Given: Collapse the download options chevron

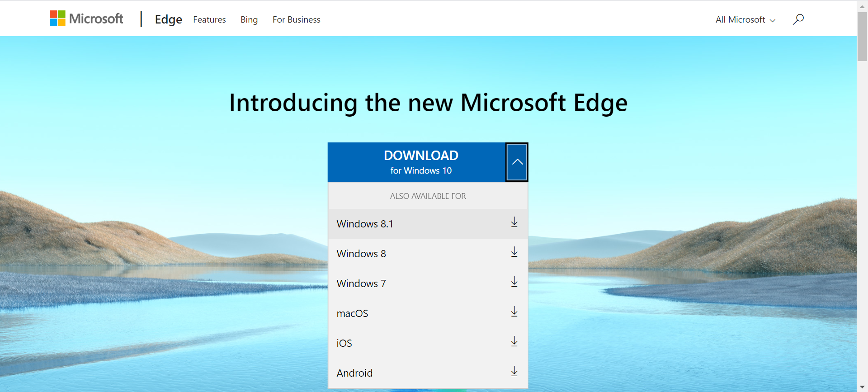Looking at the screenshot, I should point(517,162).
